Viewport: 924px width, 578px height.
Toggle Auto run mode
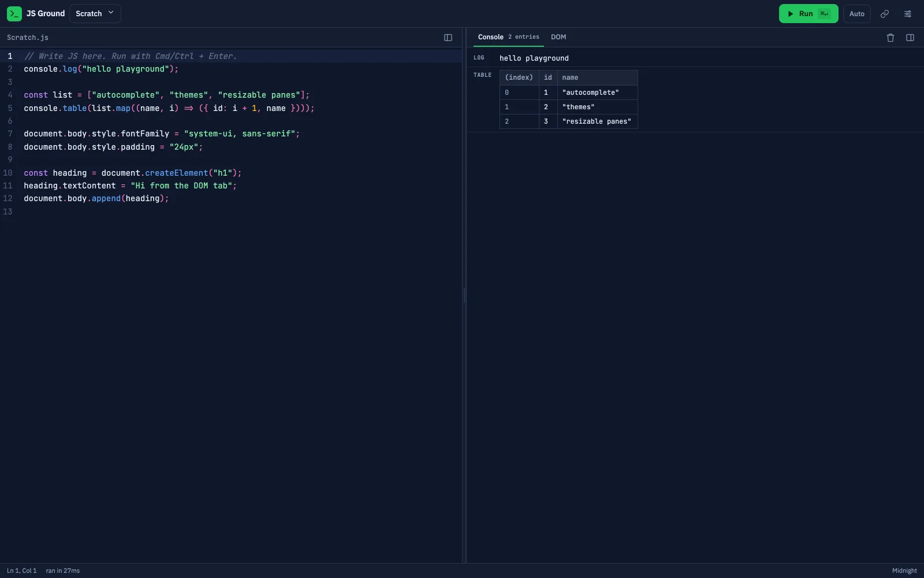pos(856,13)
